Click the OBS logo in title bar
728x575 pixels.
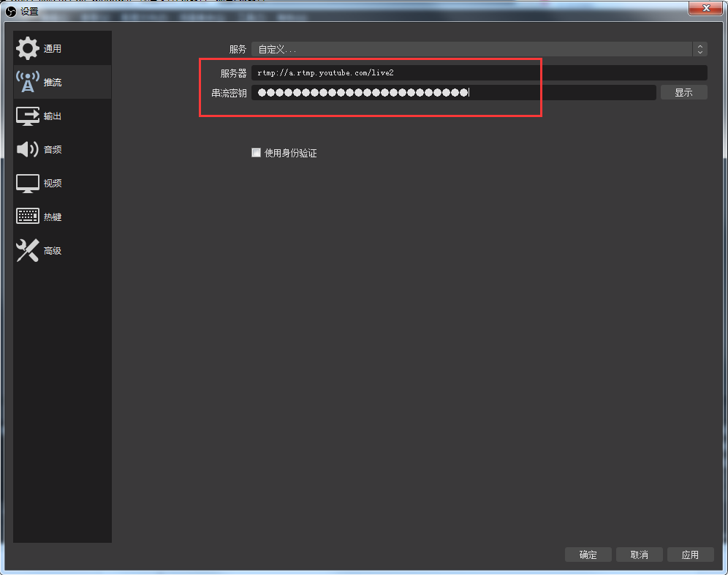(11, 11)
